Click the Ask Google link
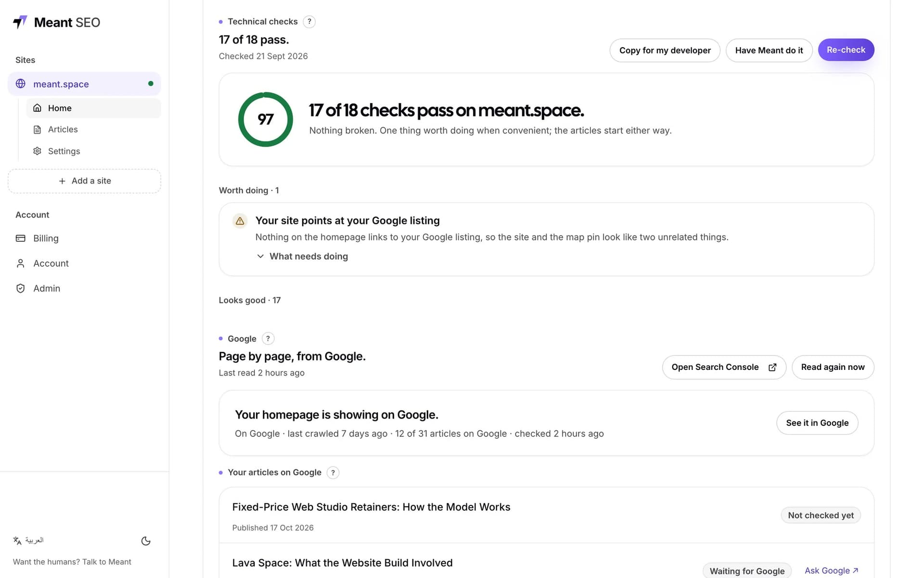The height and width of the screenshot is (578, 924). [832, 571]
